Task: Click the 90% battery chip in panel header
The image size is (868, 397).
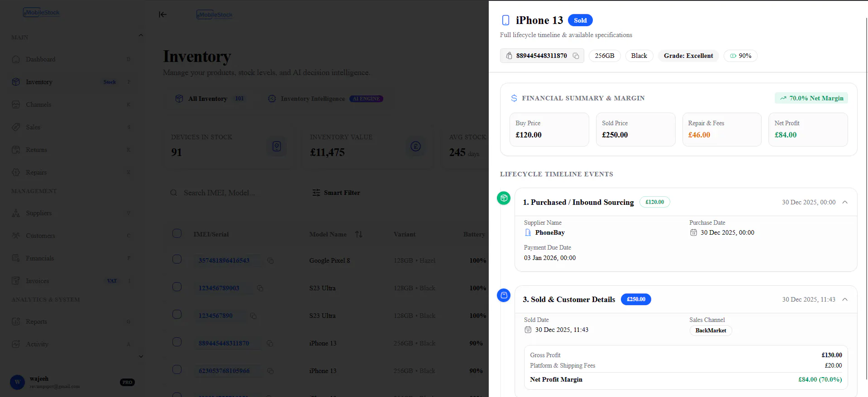Action: tap(740, 56)
